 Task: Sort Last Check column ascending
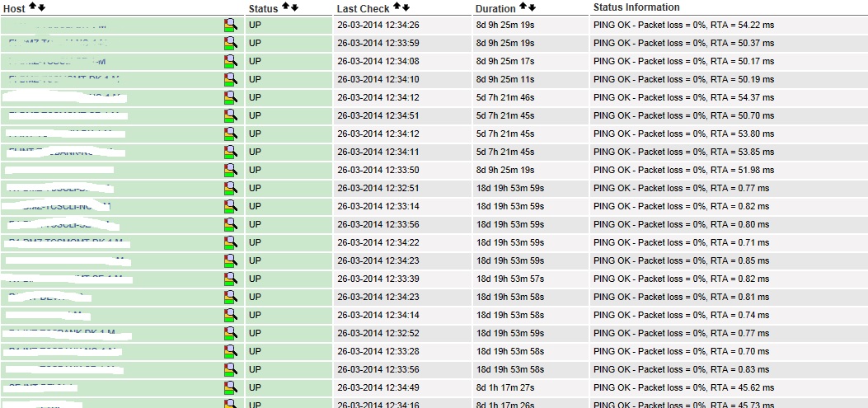(396, 7)
